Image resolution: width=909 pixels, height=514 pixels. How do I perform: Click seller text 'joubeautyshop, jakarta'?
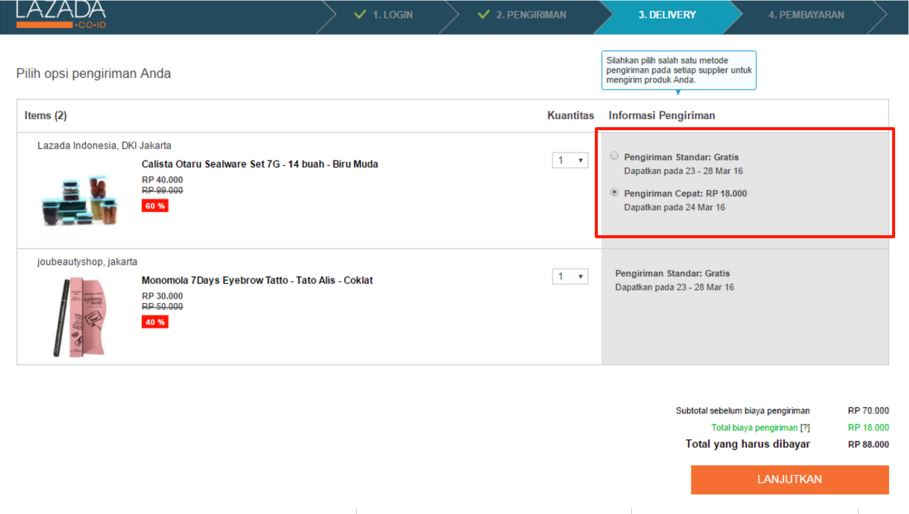pyautogui.click(x=87, y=262)
